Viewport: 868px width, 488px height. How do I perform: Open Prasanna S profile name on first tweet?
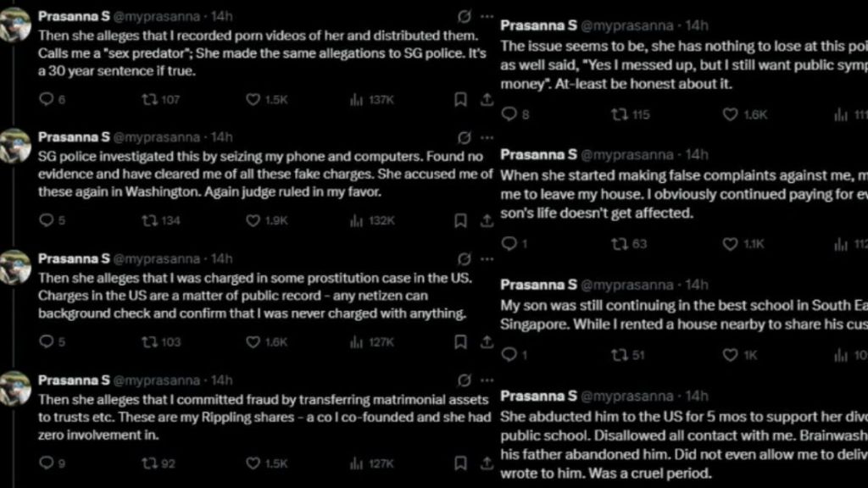pos(74,16)
